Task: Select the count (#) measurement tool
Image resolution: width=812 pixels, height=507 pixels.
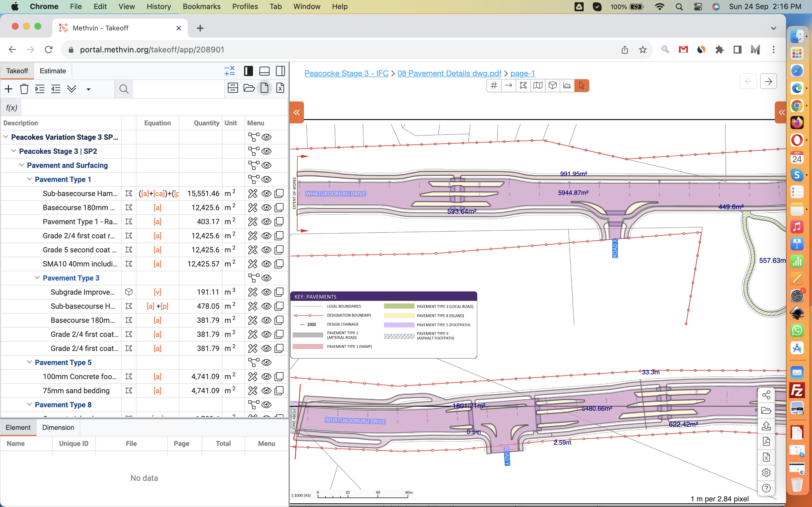Action: (x=494, y=86)
